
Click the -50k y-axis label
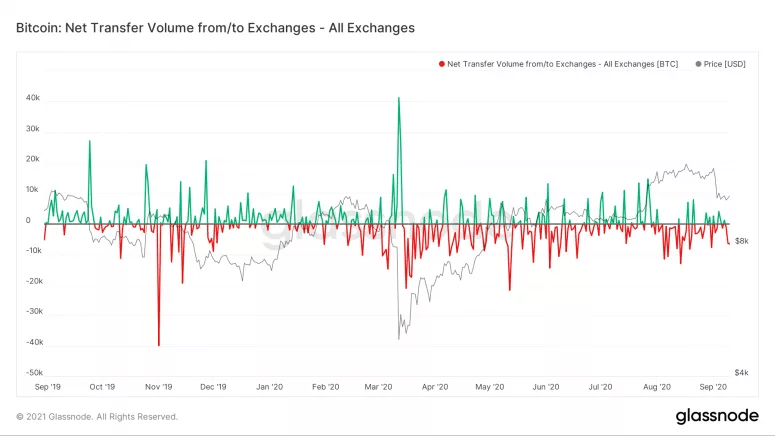31,372
